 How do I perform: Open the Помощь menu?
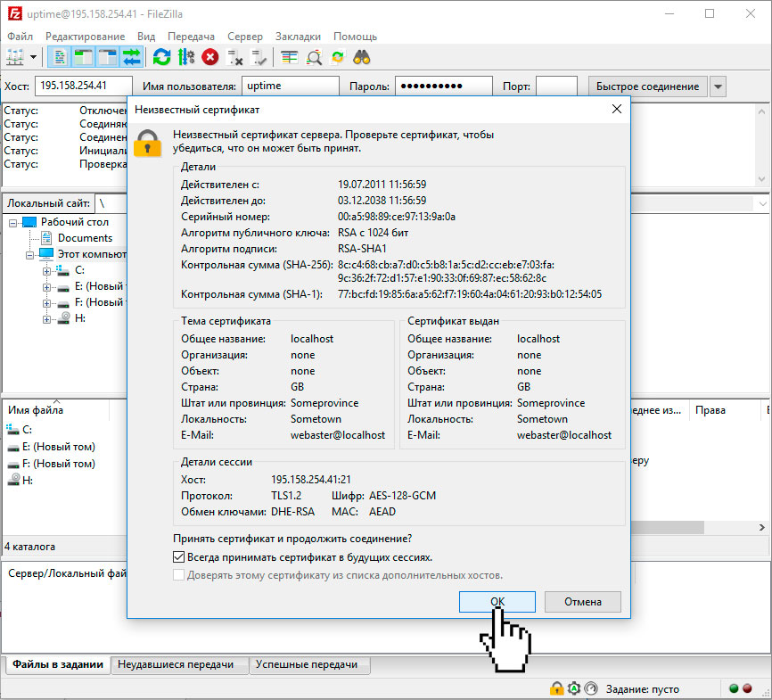pos(355,37)
